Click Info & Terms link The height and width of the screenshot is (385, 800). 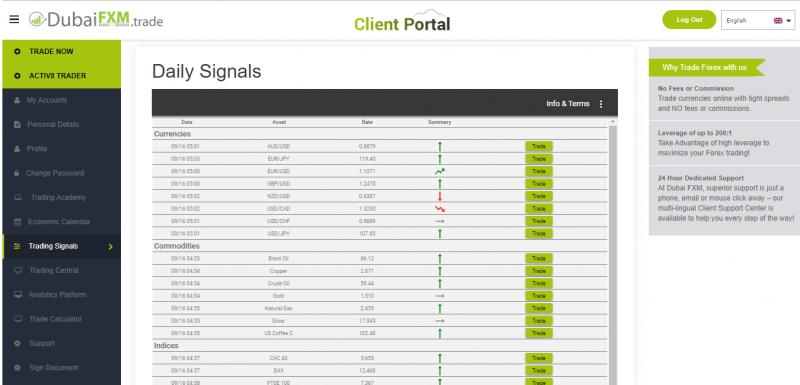[568, 104]
